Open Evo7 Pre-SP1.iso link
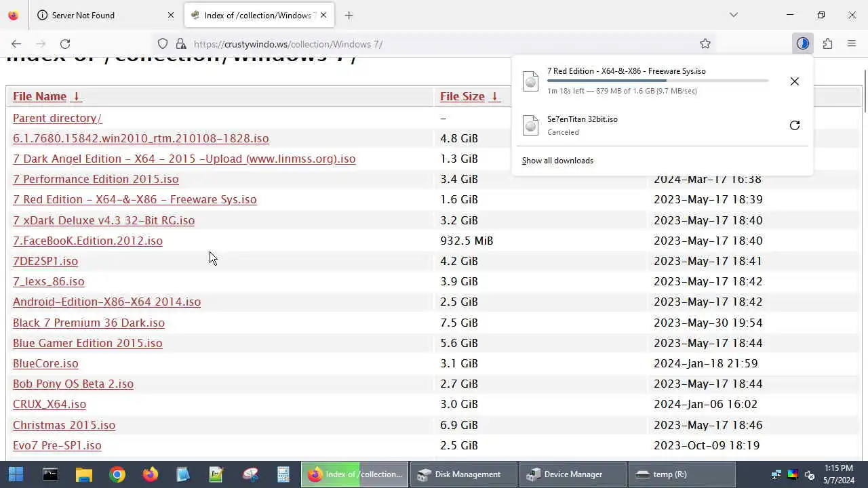The width and height of the screenshot is (868, 488). point(57,445)
